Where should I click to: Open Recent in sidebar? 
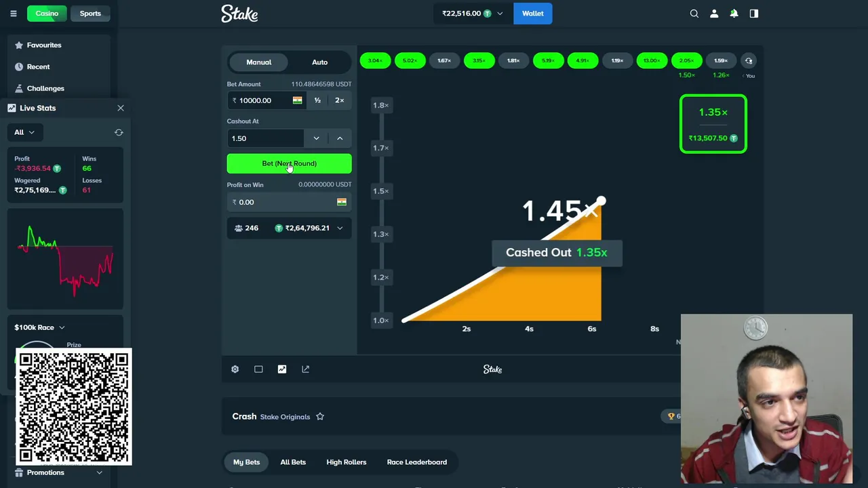(x=38, y=67)
